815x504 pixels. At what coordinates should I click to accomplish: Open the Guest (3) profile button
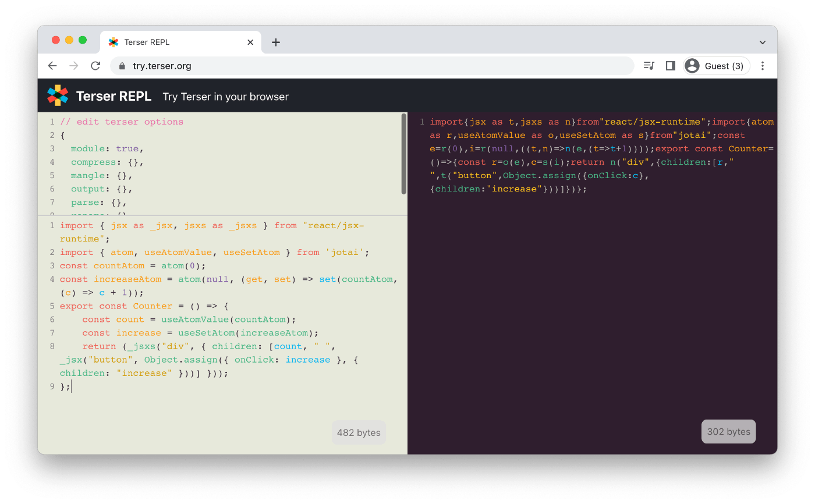(717, 66)
